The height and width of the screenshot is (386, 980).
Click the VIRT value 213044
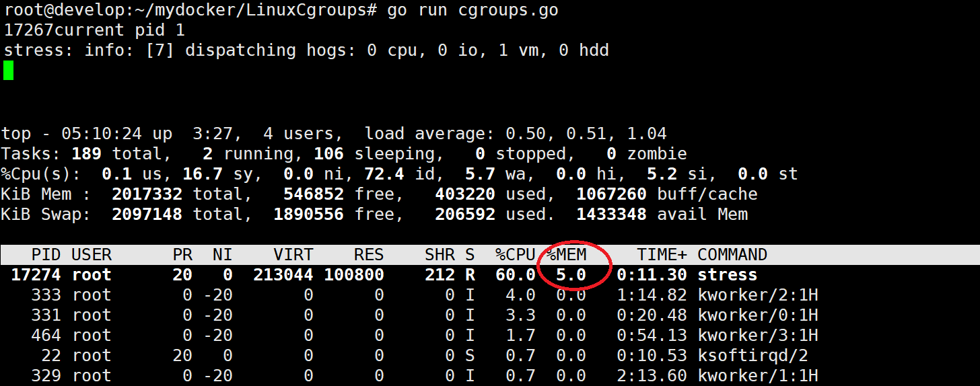tap(283, 275)
